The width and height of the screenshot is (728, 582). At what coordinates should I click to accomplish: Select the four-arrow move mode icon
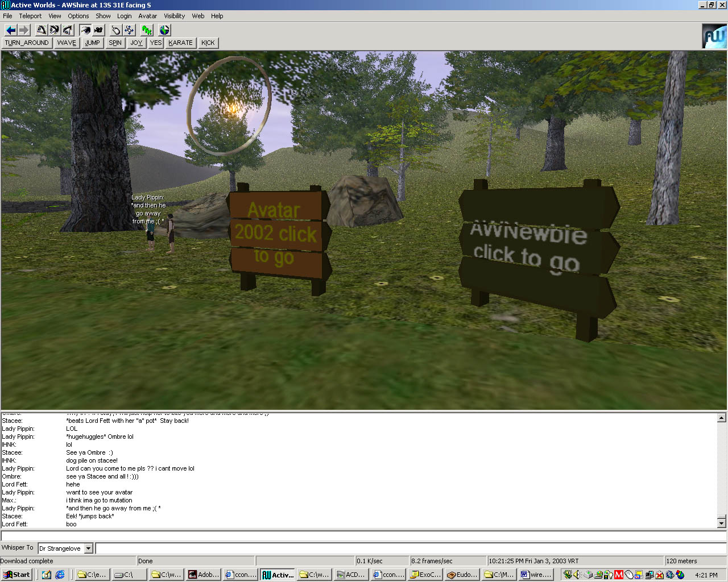point(129,30)
